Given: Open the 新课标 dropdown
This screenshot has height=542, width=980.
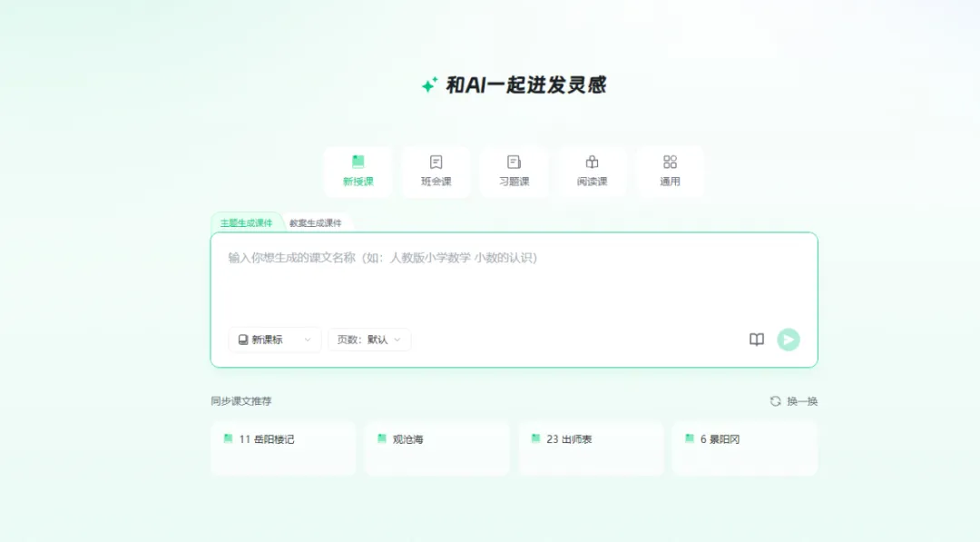Looking at the screenshot, I should tap(274, 340).
